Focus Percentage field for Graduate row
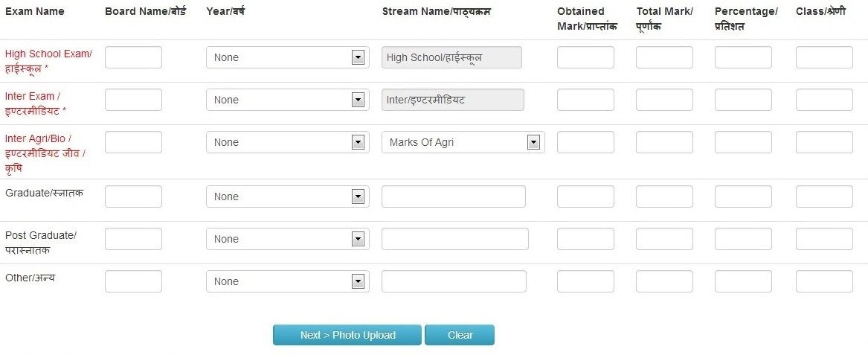This screenshot has height=355, width=868. (x=743, y=196)
